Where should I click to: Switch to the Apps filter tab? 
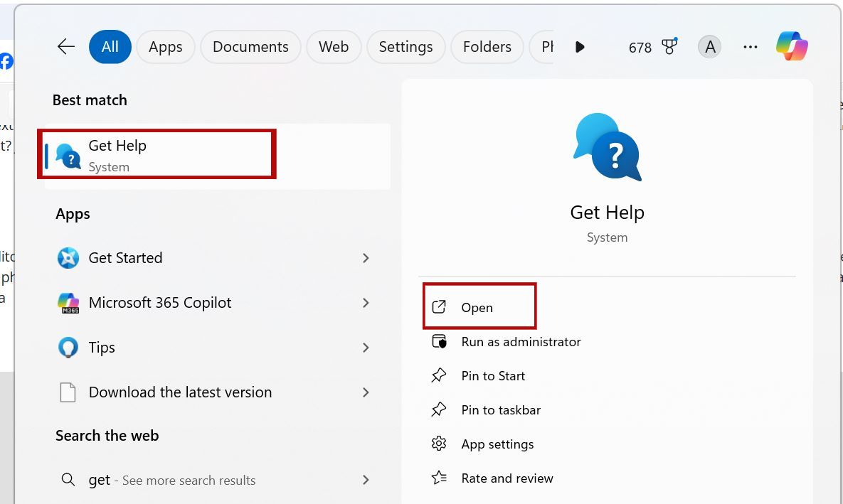[x=165, y=47]
